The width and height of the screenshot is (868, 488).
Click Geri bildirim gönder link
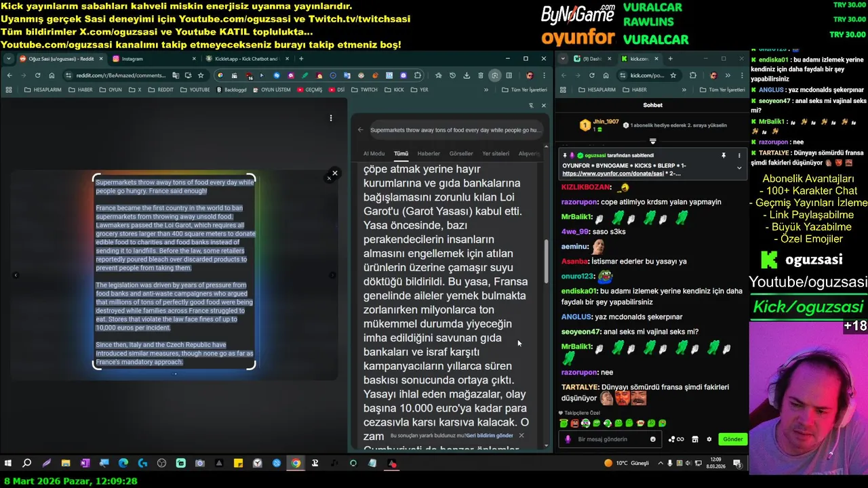[x=490, y=435]
